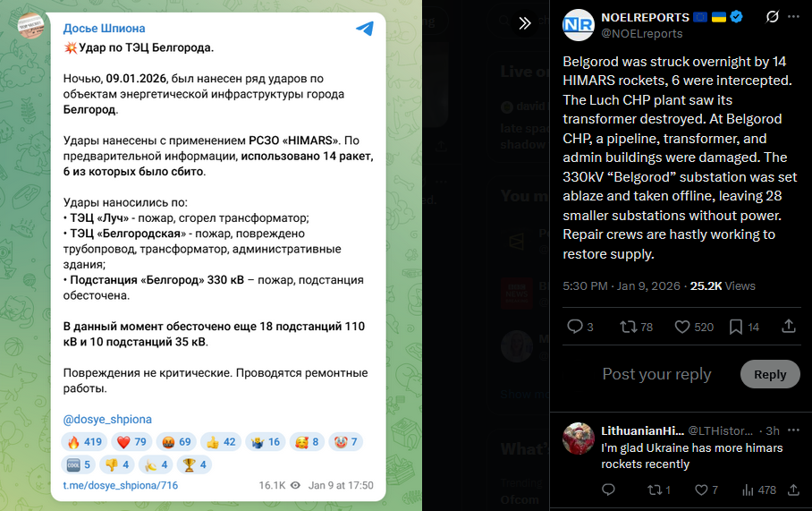812x511 pixels.
Task: Like the LithuanianHi reply with 7 likes
Action: pos(706,490)
